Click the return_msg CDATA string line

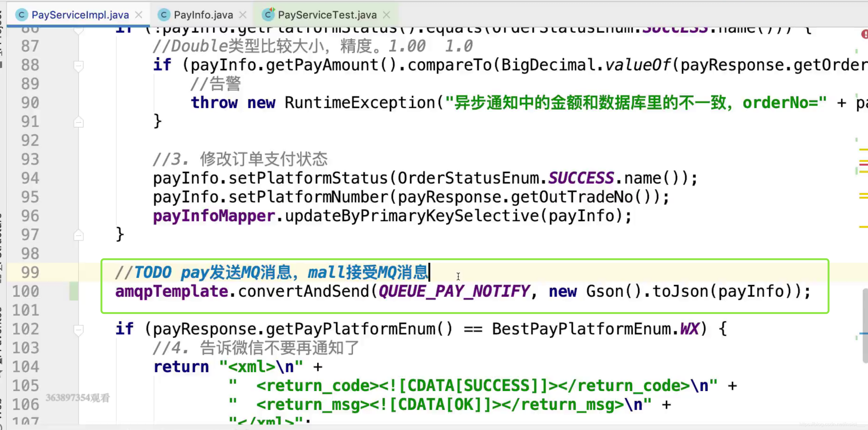pos(440,404)
